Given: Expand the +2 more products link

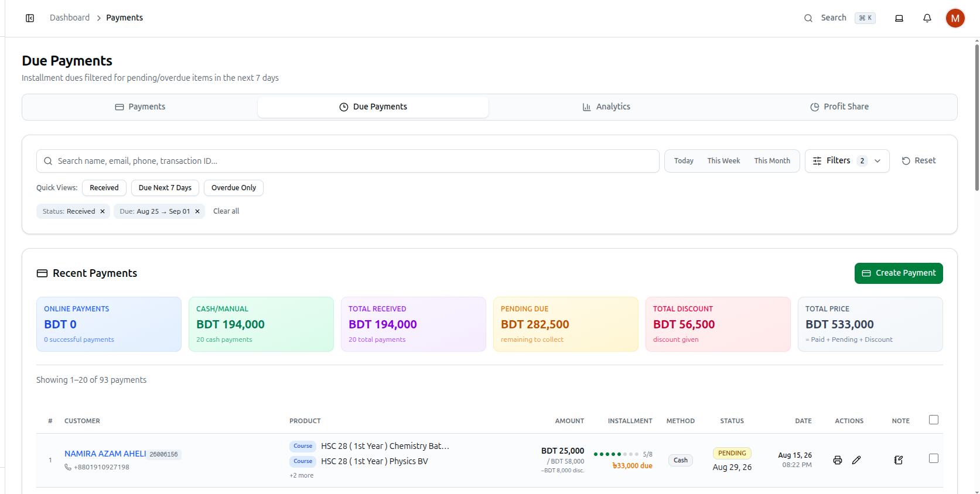Looking at the screenshot, I should point(301,475).
